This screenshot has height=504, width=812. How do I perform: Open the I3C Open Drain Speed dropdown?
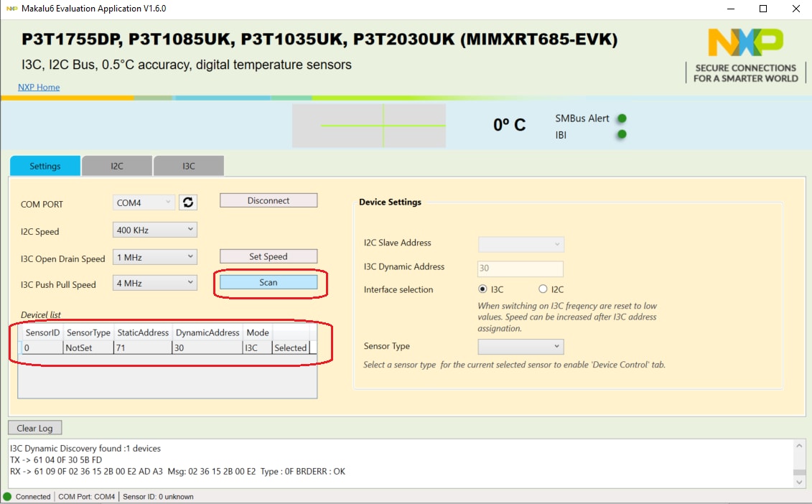(154, 256)
